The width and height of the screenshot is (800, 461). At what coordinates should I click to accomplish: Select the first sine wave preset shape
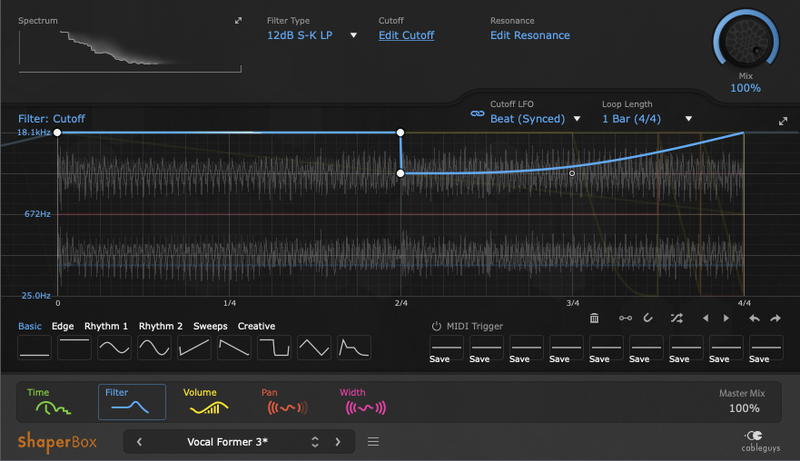pos(114,348)
